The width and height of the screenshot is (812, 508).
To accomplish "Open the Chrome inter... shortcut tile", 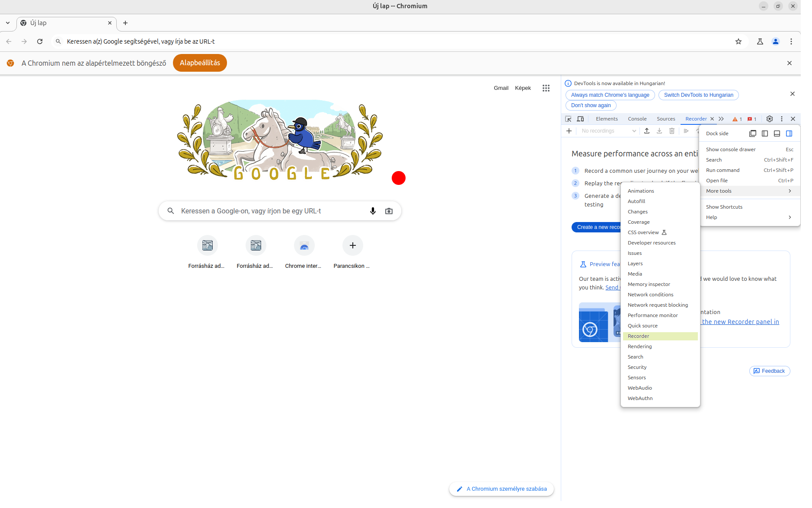I will click(304, 252).
